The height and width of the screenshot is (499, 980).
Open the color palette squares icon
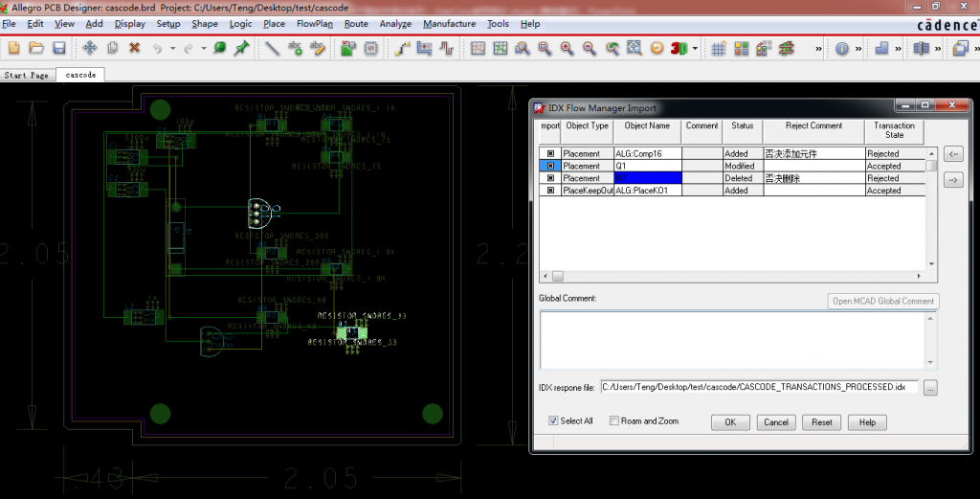pos(742,48)
